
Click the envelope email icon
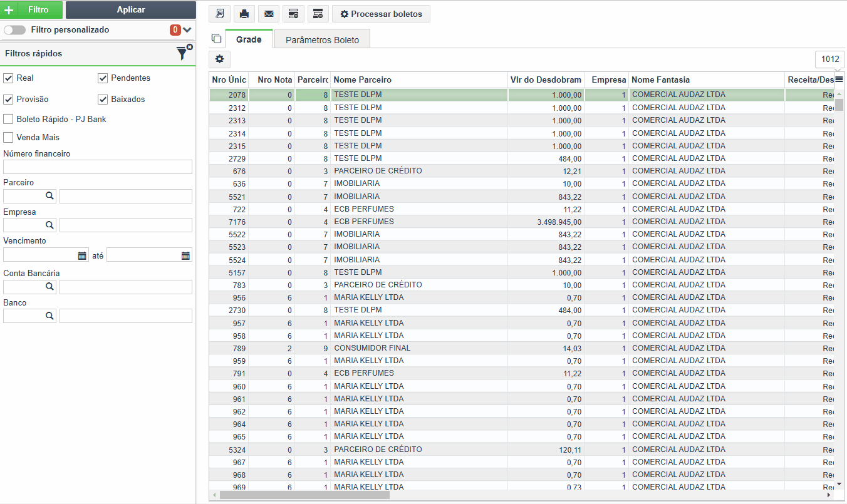pyautogui.click(x=268, y=14)
